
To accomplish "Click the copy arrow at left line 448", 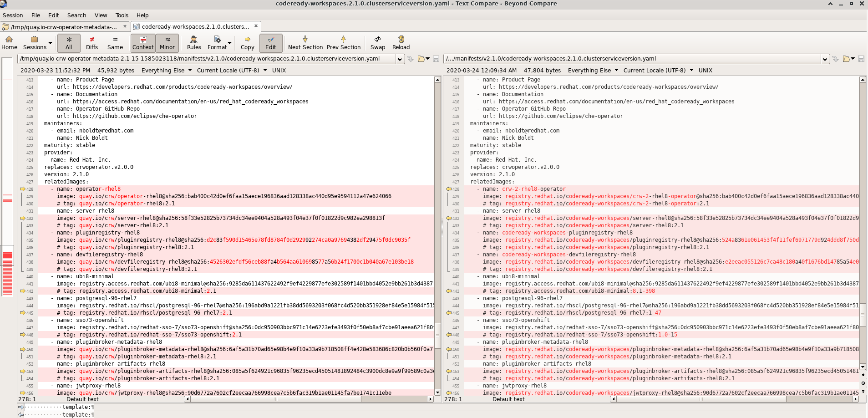I will (22, 335).
